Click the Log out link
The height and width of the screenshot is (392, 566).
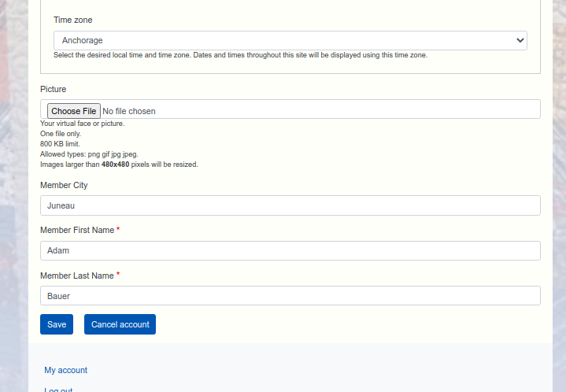point(58,389)
